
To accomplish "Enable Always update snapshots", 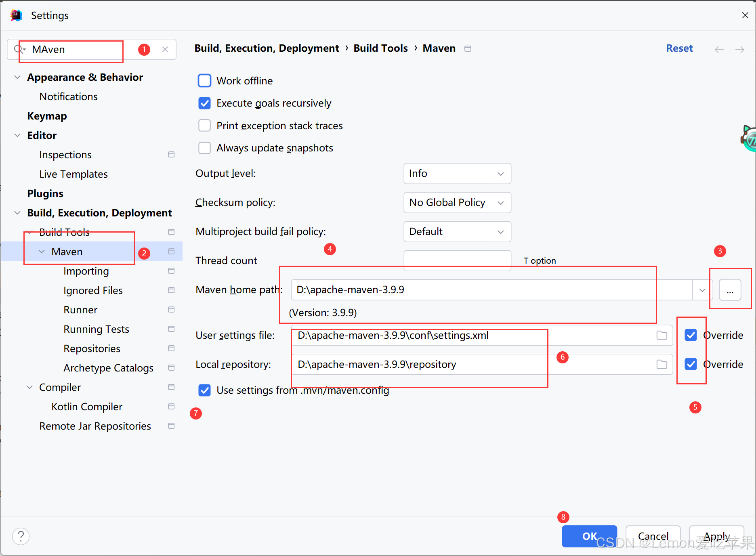I will tap(205, 148).
